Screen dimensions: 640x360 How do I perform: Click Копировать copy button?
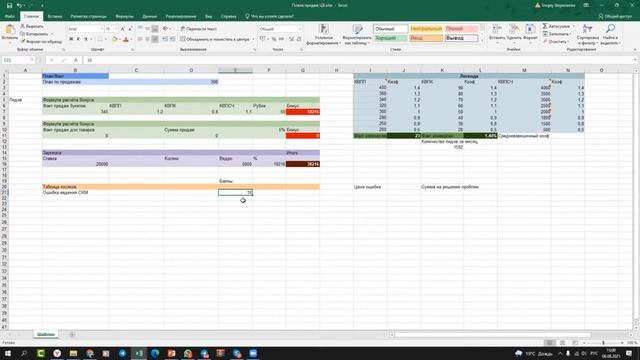(35, 34)
